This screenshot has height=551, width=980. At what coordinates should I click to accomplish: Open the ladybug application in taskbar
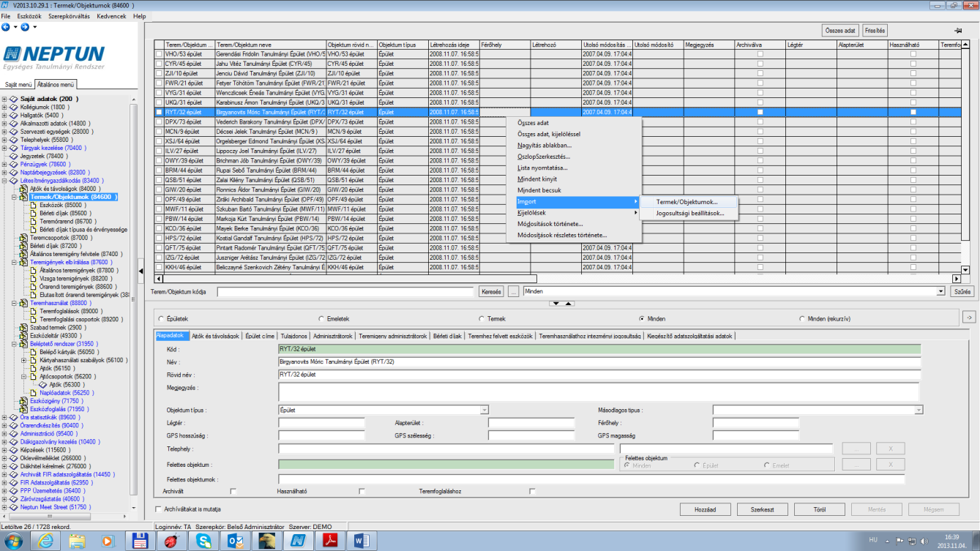click(x=171, y=541)
